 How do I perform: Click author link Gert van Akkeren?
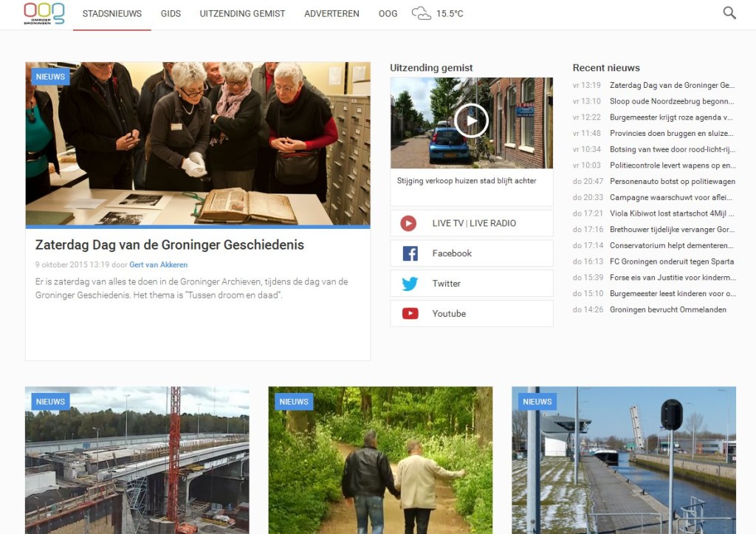(158, 264)
